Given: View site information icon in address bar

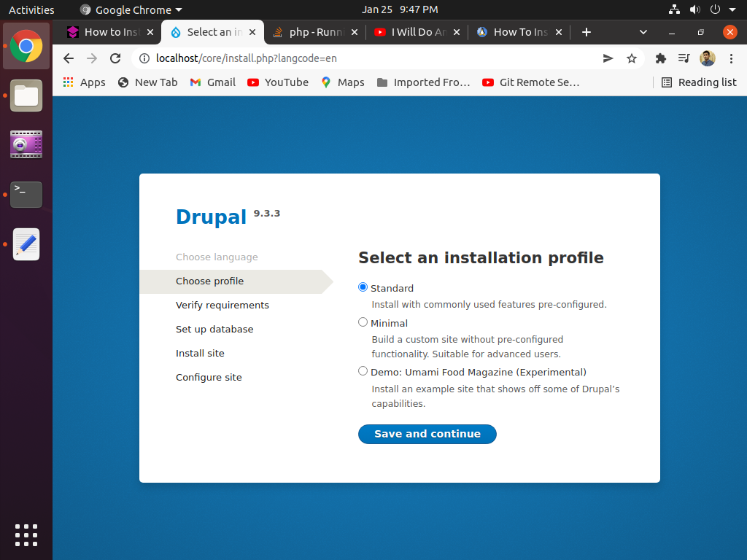Looking at the screenshot, I should point(144,58).
